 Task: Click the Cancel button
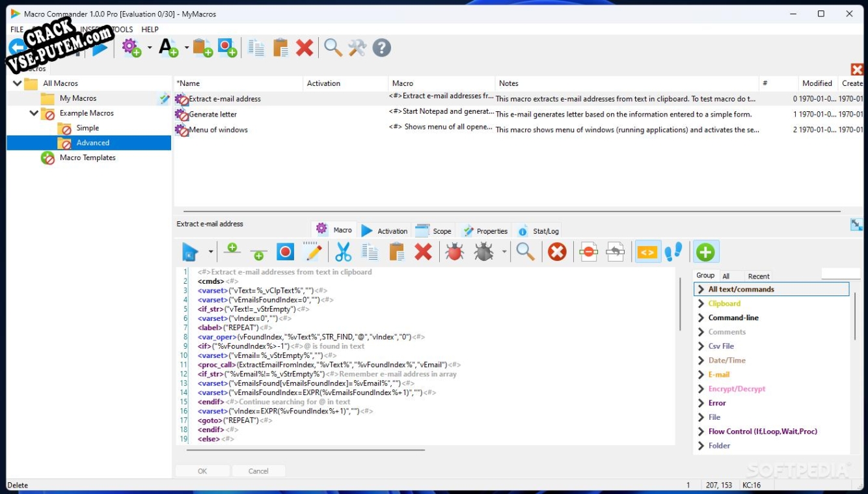click(258, 471)
